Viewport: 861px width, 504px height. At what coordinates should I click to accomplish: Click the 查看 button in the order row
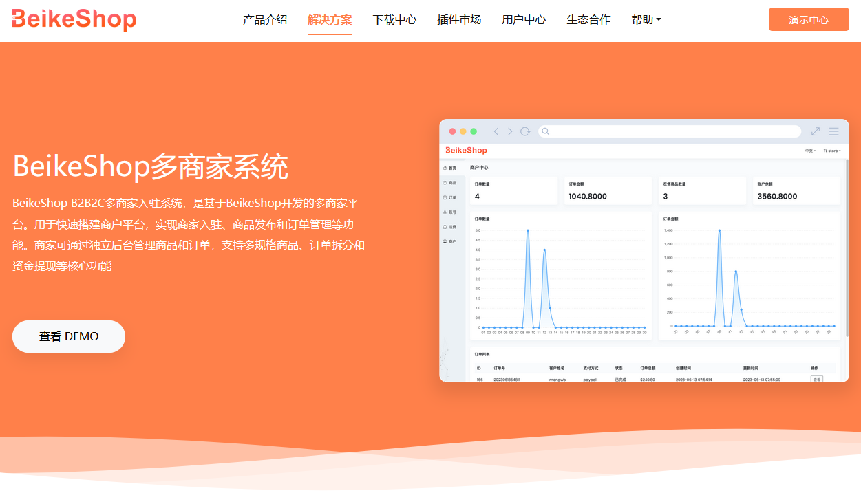tap(817, 379)
